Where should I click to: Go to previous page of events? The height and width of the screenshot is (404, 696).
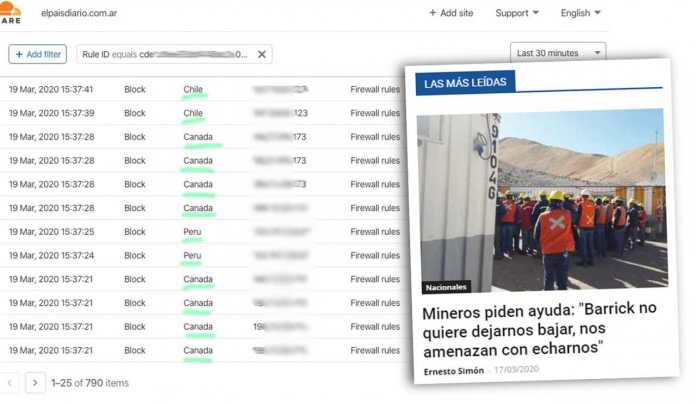tap(9, 382)
